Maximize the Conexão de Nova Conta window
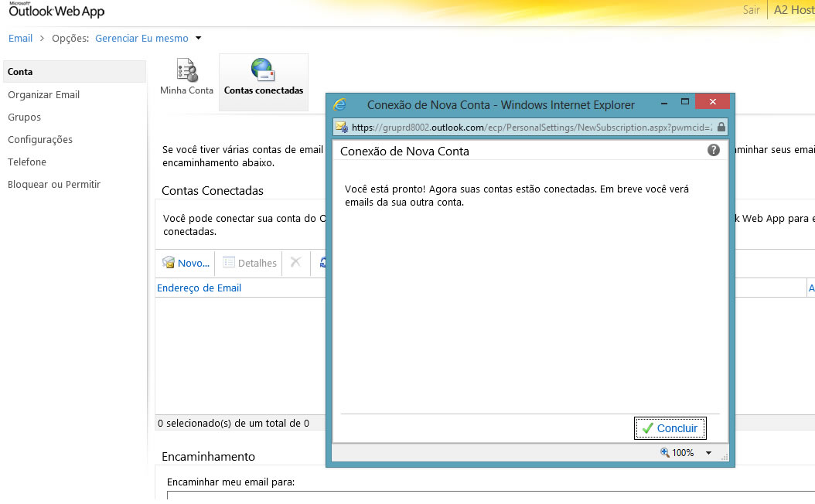The width and height of the screenshot is (815, 504). pos(684,102)
